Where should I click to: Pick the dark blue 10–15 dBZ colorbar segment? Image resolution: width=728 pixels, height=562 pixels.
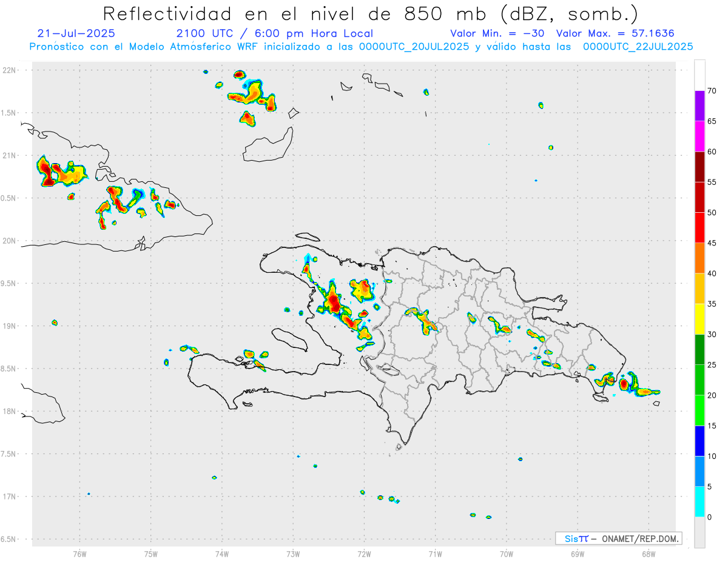699,441
